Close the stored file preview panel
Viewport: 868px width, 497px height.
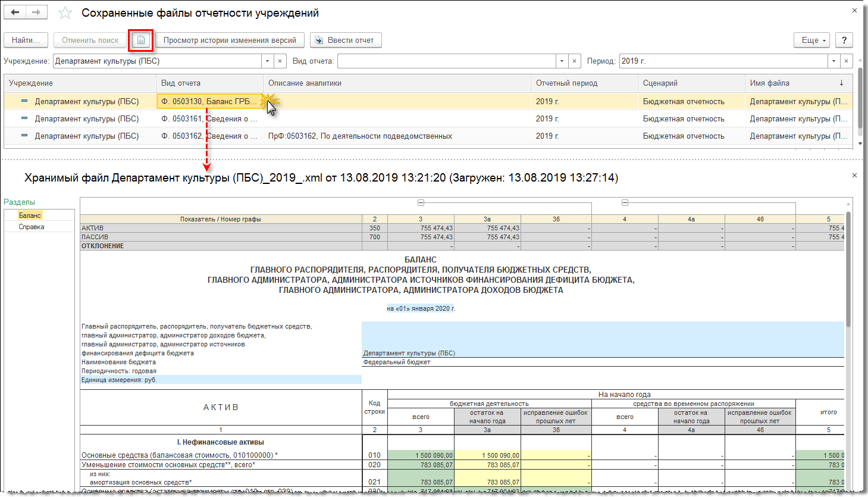[x=854, y=176]
